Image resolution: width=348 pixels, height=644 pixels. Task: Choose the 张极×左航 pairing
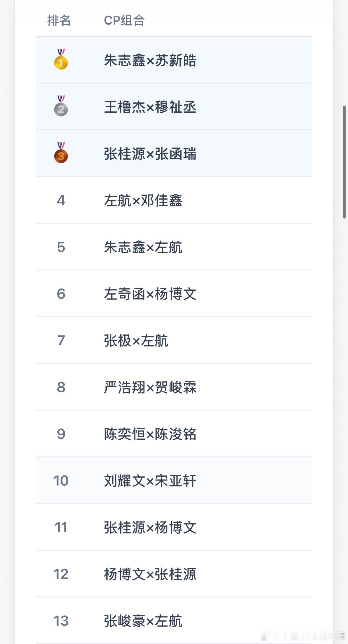(174, 340)
